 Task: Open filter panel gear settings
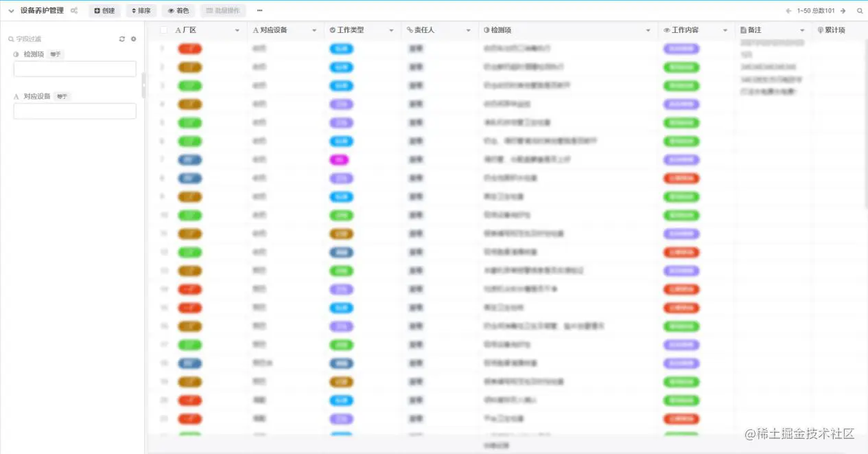click(134, 39)
